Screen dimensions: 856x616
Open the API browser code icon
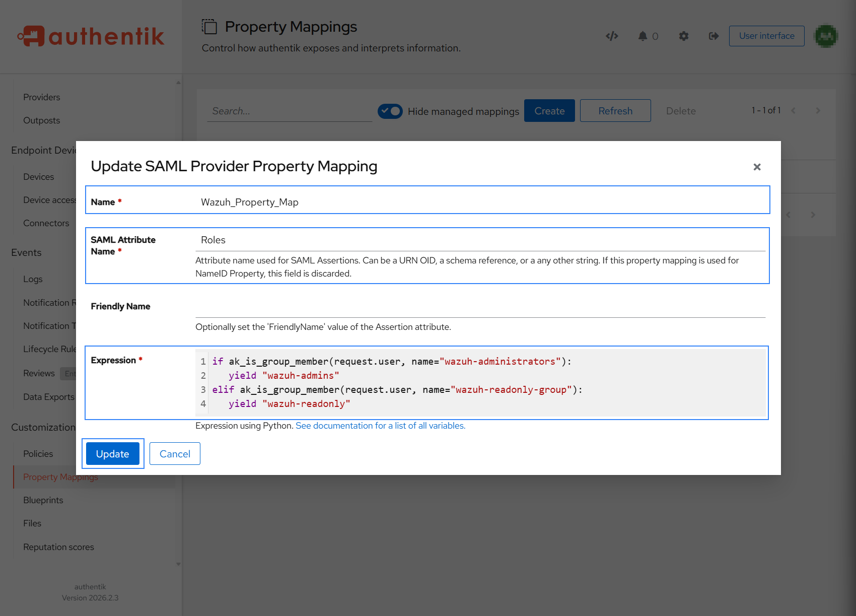612,36
